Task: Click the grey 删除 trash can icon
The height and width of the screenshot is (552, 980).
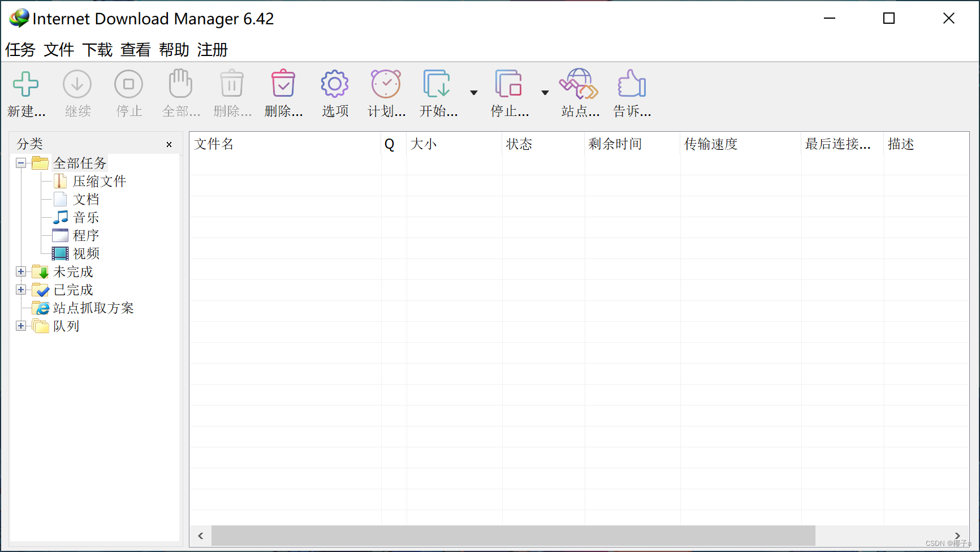Action: 232,84
